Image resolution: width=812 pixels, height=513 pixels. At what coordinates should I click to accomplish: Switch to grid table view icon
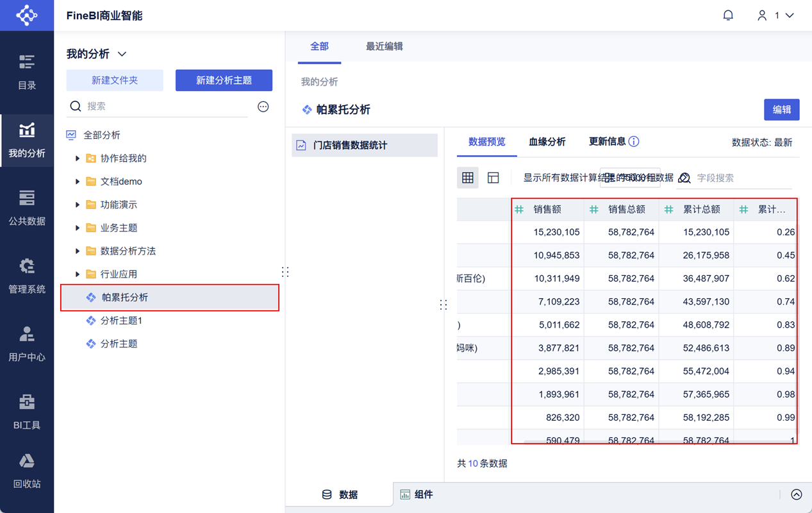467,177
